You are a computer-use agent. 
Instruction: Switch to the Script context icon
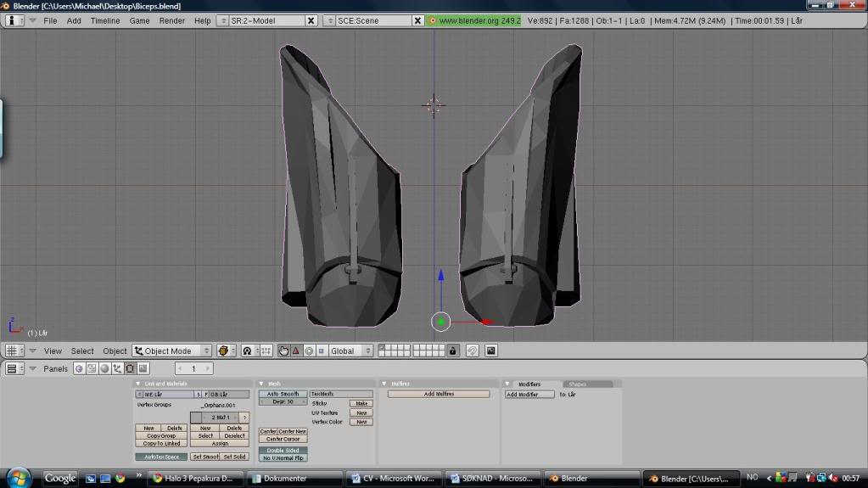pyautogui.click(x=92, y=368)
